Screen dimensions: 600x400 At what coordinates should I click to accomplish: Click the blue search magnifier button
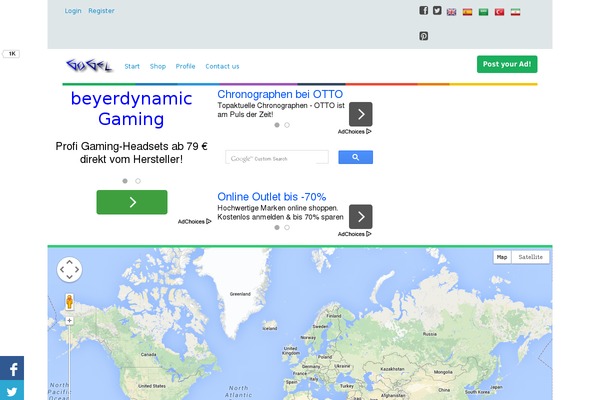click(355, 157)
